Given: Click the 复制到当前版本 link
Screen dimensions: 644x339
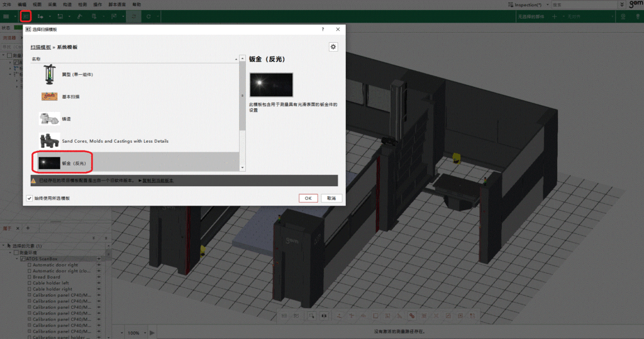Looking at the screenshot, I should (158, 181).
